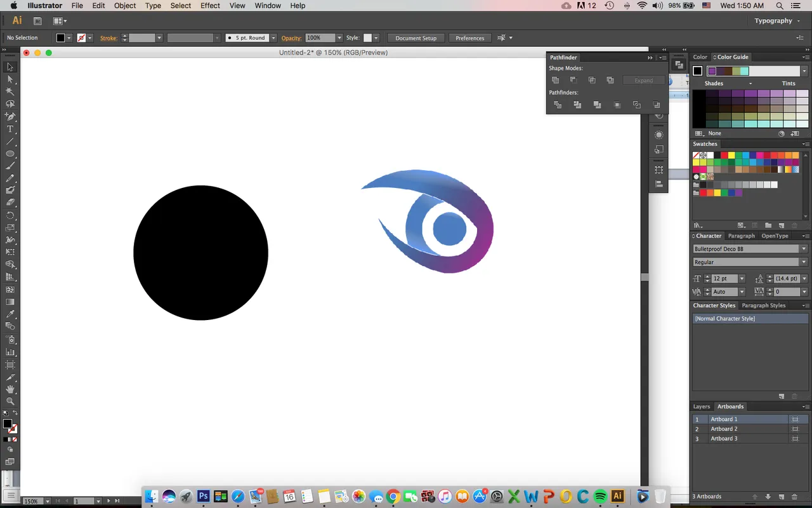Viewport: 812px width, 508px height.
Task: Open the Bulletproof Deco BB font dropdown
Action: [x=804, y=249]
